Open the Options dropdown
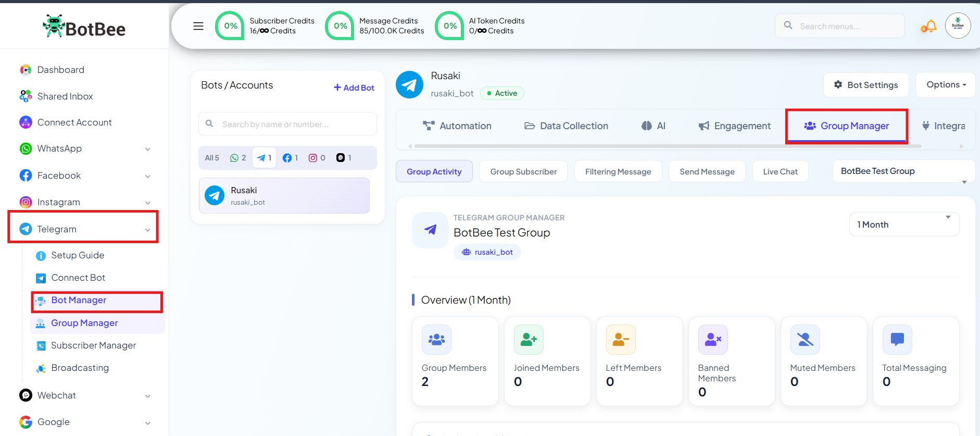Image resolution: width=980 pixels, height=436 pixels. tap(946, 85)
